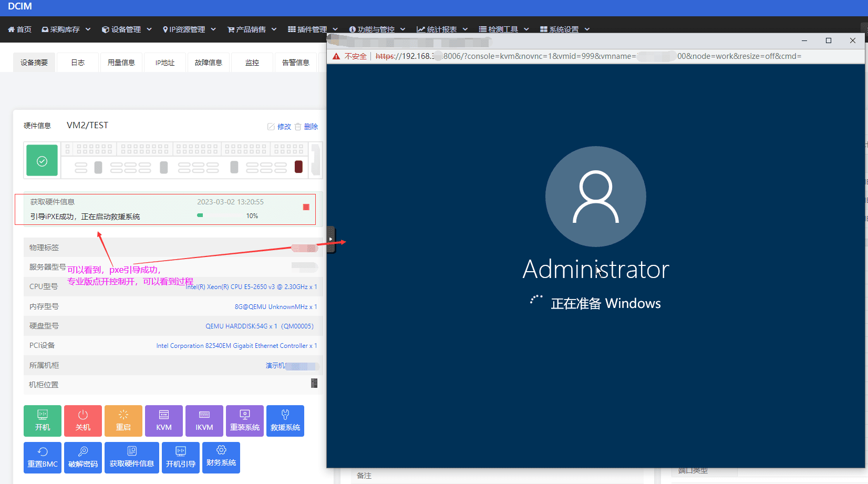Click the 重装系统 reinstall system button
The height and width of the screenshot is (484, 868).
pos(245,421)
